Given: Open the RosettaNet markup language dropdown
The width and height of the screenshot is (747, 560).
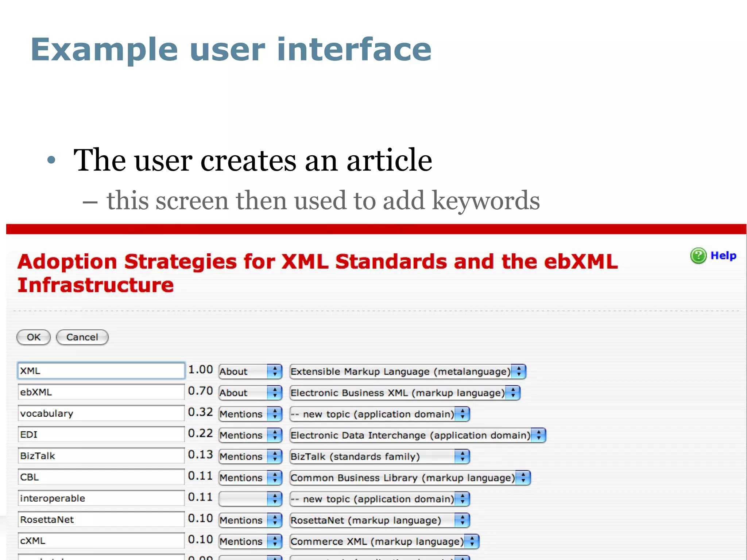Looking at the screenshot, I should click(379, 520).
